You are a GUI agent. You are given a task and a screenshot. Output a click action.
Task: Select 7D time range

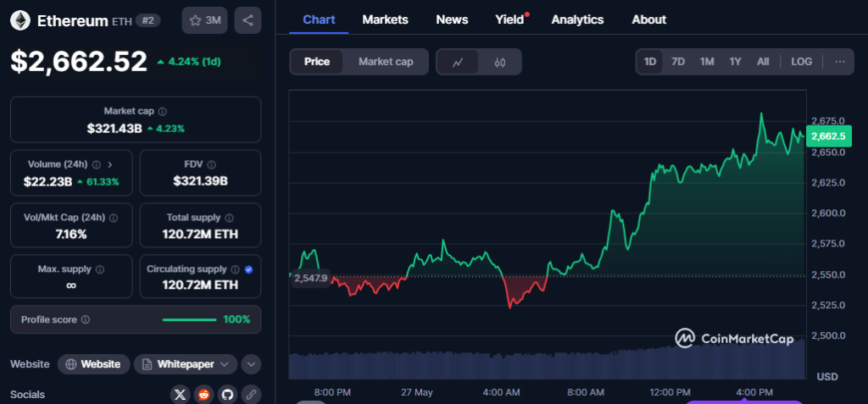(x=678, y=62)
